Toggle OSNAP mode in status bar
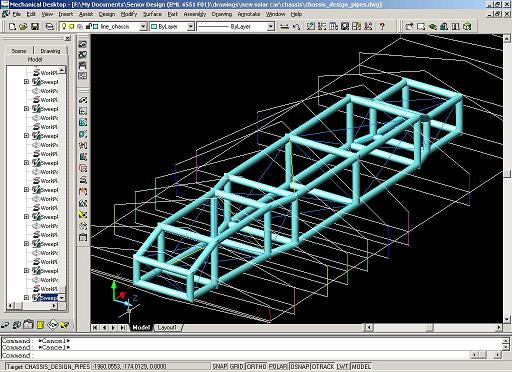The width and height of the screenshot is (512, 372). point(300,367)
